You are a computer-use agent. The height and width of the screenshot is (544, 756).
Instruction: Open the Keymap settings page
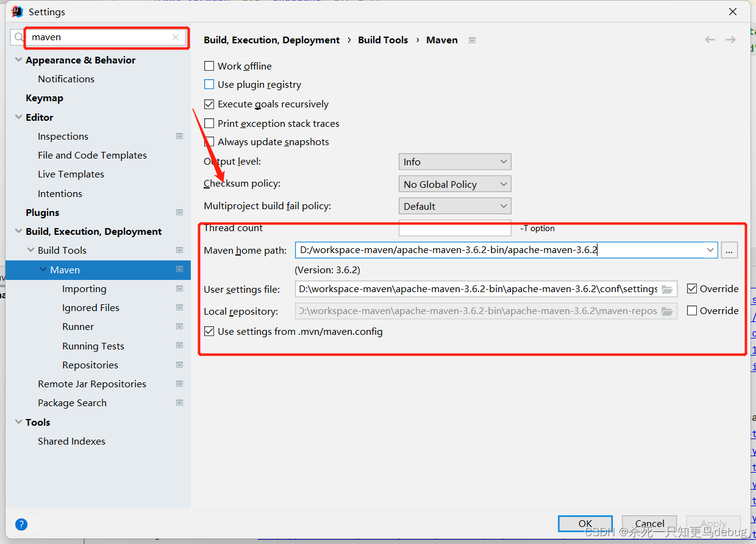point(45,98)
